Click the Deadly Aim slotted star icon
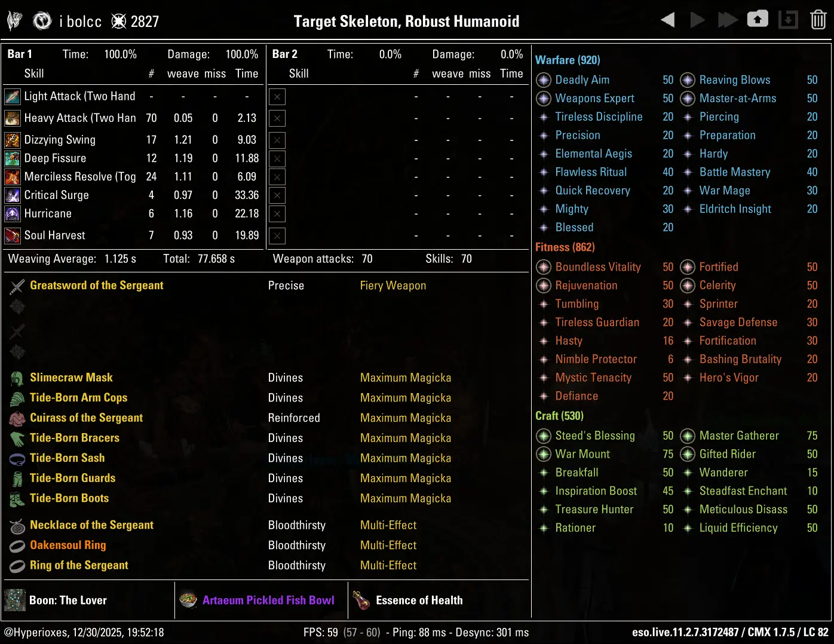834x644 pixels. pyautogui.click(x=544, y=80)
